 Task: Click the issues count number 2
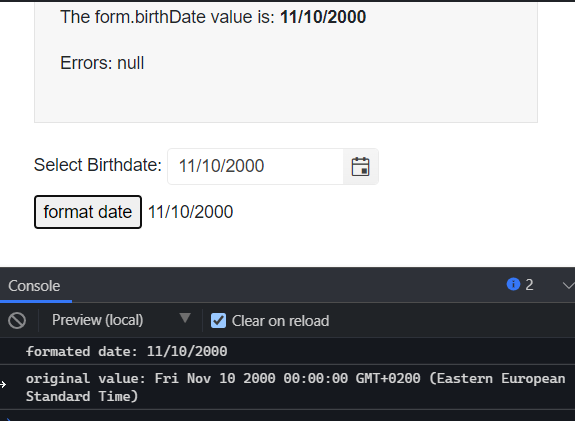click(x=529, y=285)
